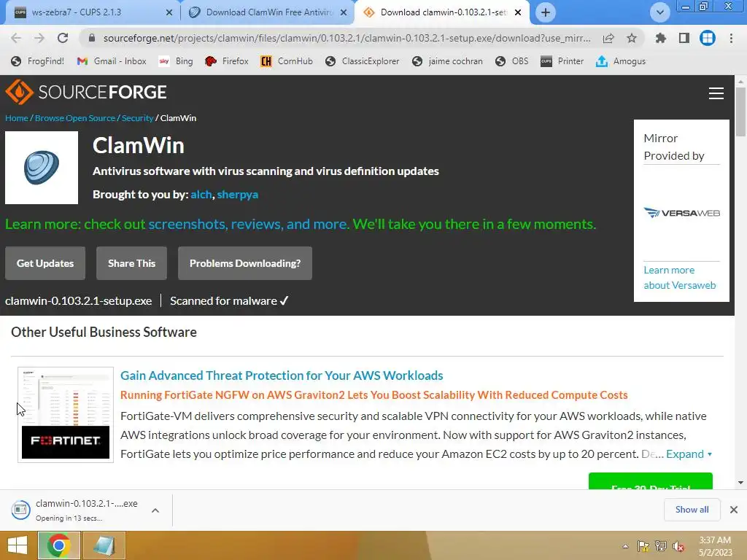Open the SourceForge hamburger menu
747x560 pixels.
point(716,93)
